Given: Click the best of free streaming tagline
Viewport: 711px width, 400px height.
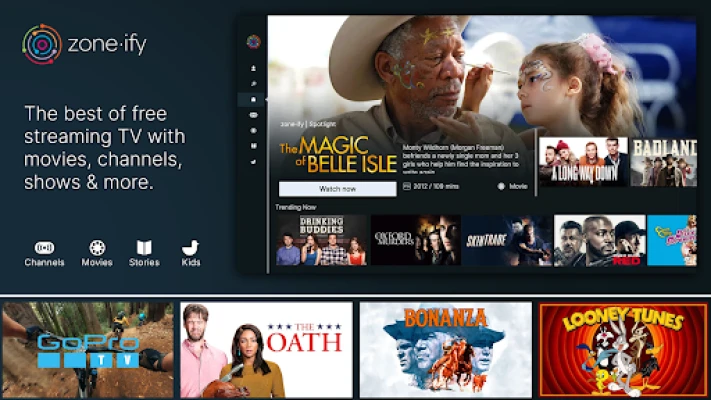Looking at the screenshot, I should pyautogui.click(x=105, y=148).
